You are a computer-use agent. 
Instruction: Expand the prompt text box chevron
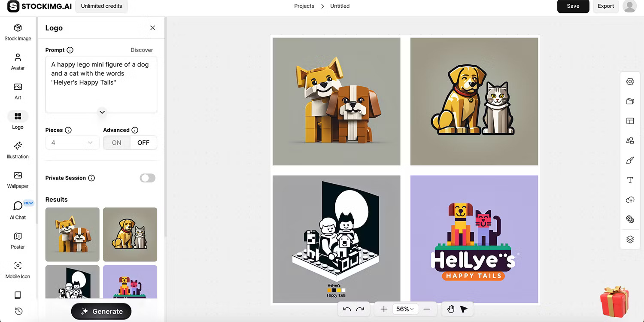[x=102, y=112]
